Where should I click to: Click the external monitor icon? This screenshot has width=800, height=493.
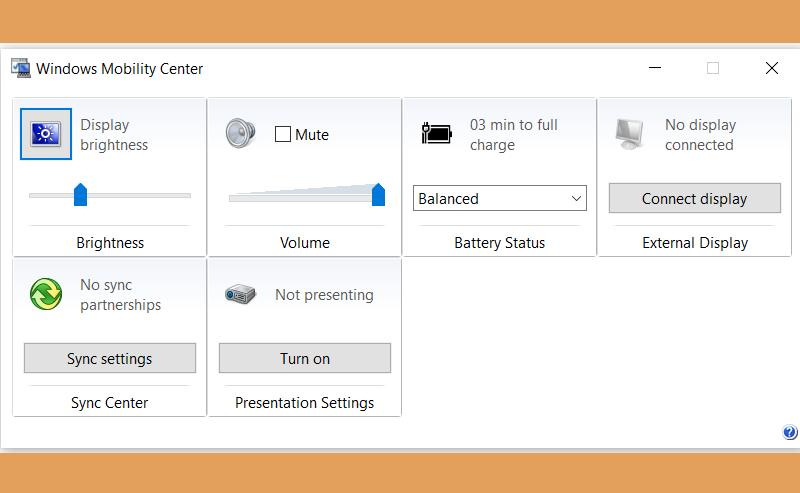pos(630,134)
